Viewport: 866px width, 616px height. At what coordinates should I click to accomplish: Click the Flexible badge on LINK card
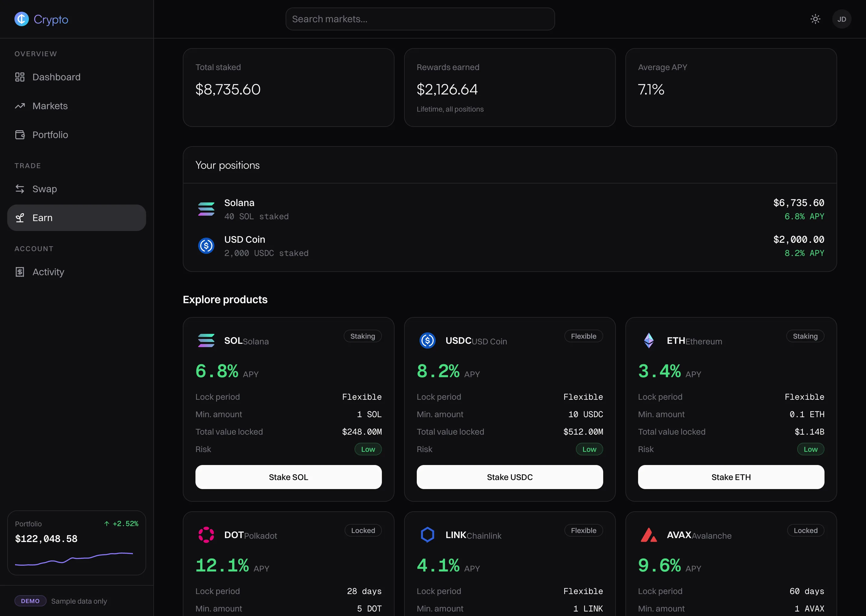click(584, 530)
